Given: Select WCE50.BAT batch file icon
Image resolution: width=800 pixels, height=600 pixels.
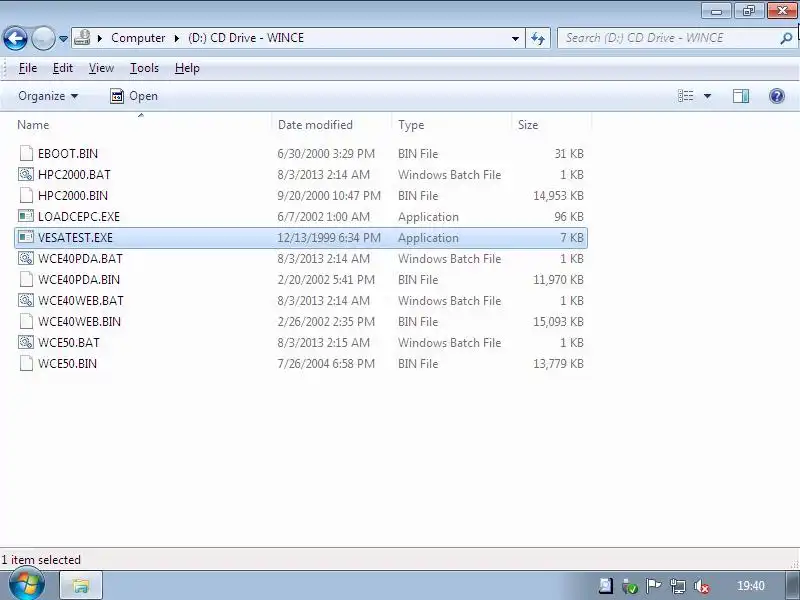Looking at the screenshot, I should point(26,342).
